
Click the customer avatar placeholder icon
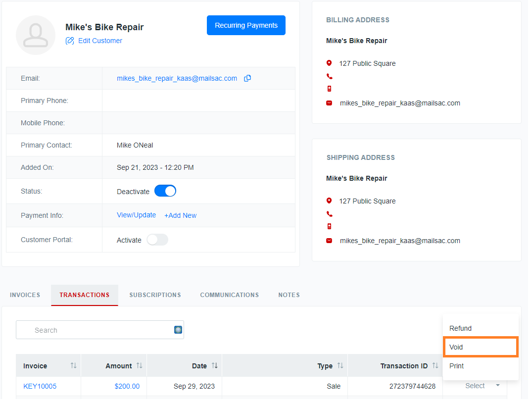pos(36,35)
